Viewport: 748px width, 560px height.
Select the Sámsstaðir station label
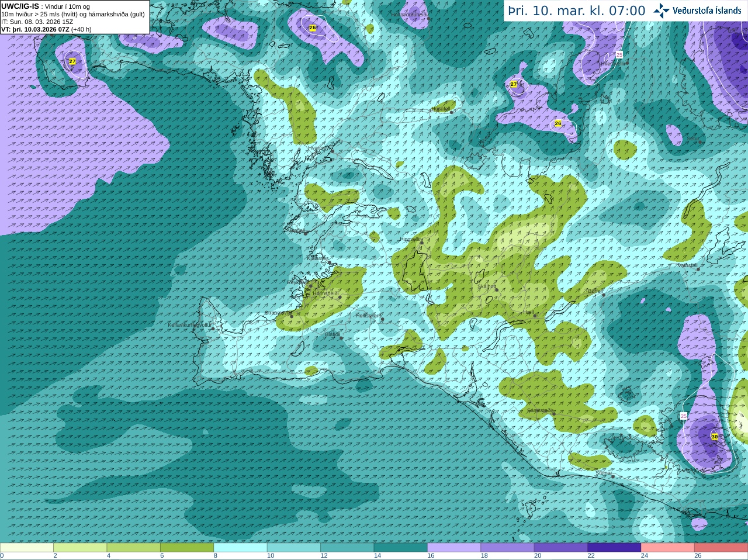click(539, 410)
